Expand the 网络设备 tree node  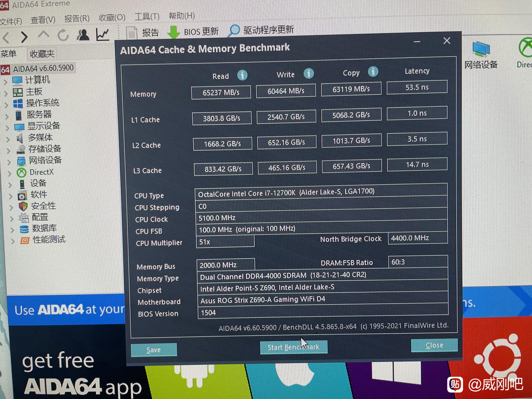point(9,162)
